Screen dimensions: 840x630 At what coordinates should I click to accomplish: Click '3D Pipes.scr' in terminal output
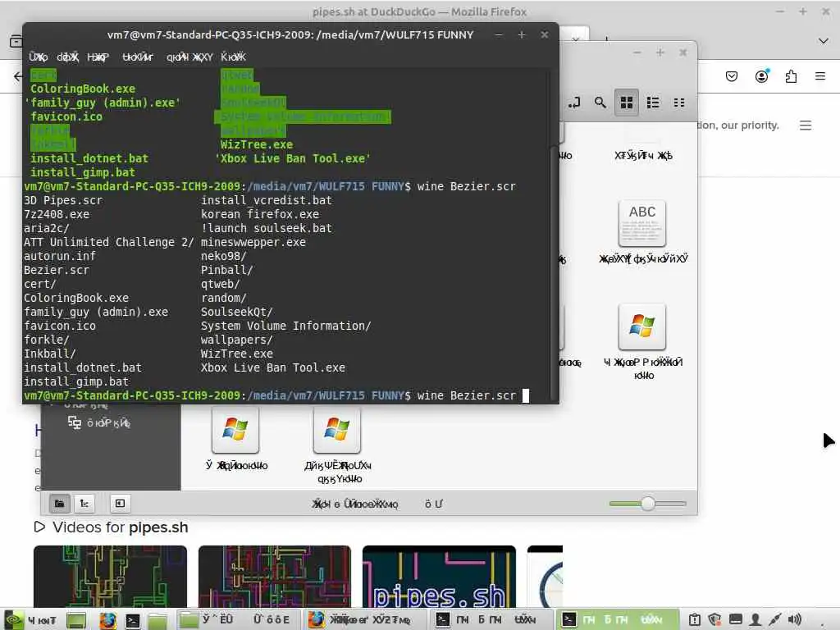[x=63, y=200]
